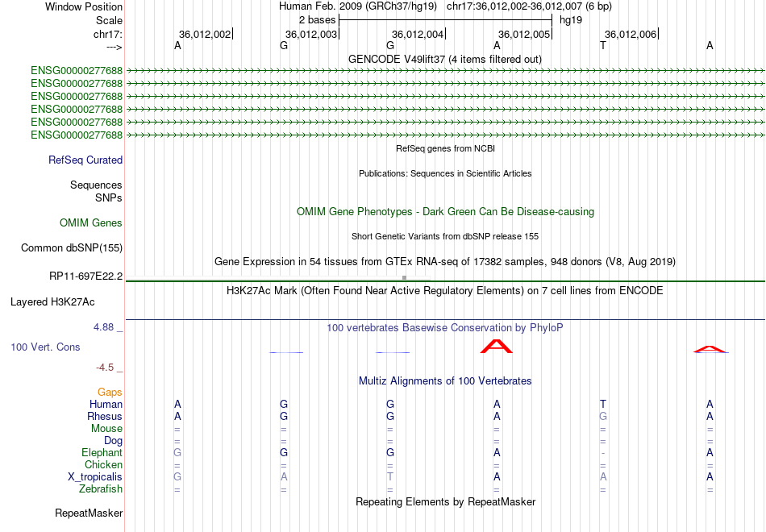Screen dimensions: 766x532
Task: Open Repeating Elements by RepeatMasker title
Action: tap(446, 501)
